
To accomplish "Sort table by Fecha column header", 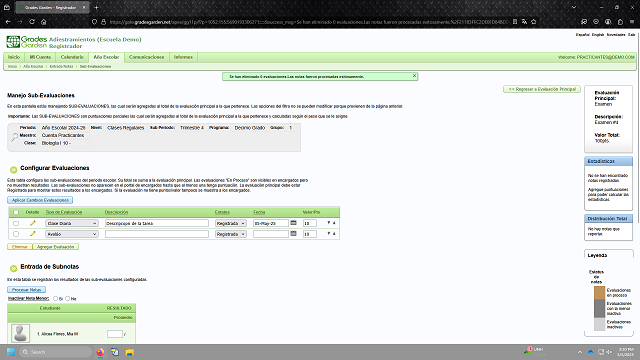I will (259, 212).
